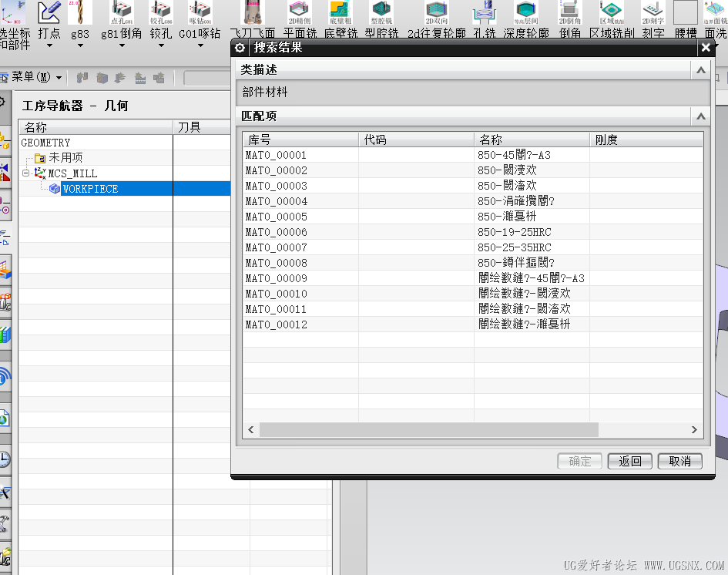Viewport: 728px width, 575px height.
Task: Select row MAT0_00004
Action: (473, 201)
